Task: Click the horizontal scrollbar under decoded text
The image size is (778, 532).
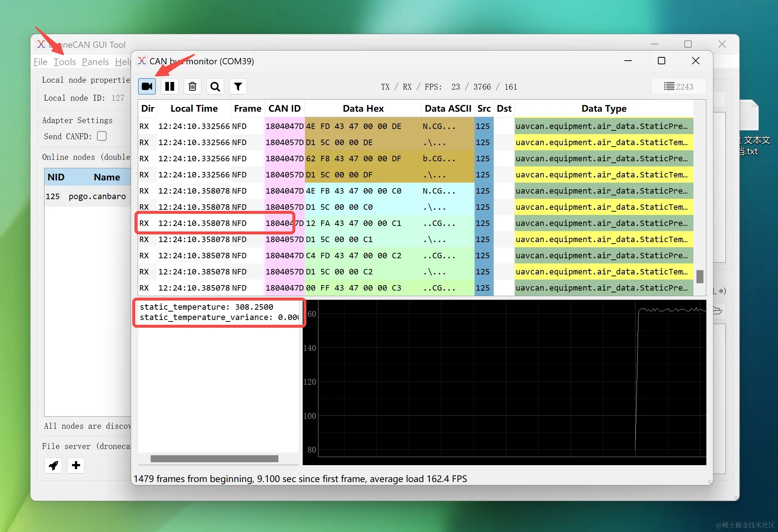Action: pos(214,459)
